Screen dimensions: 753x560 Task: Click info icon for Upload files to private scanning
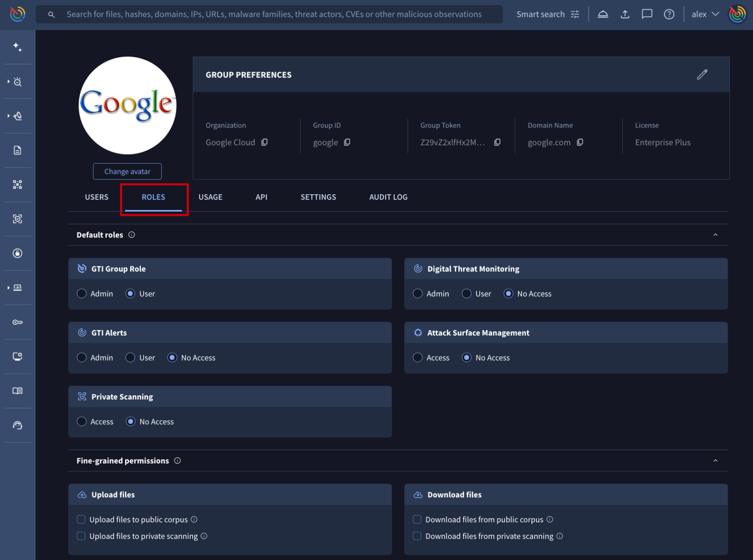pyautogui.click(x=204, y=536)
